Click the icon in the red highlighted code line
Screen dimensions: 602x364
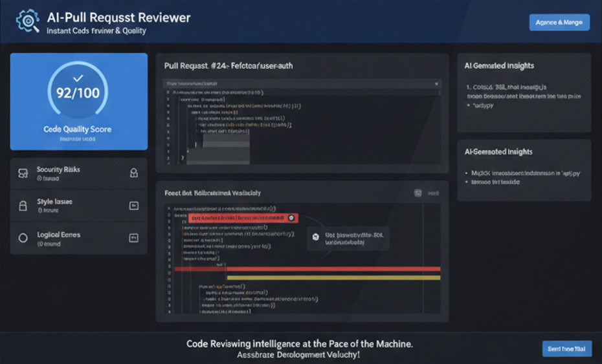point(292,219)
